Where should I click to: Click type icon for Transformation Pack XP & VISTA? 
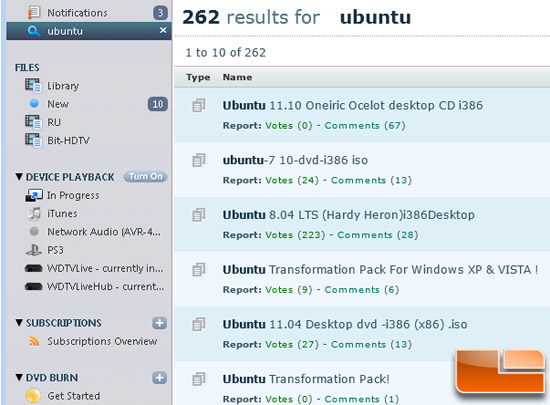pyautogui.click(x=199, y=270)
